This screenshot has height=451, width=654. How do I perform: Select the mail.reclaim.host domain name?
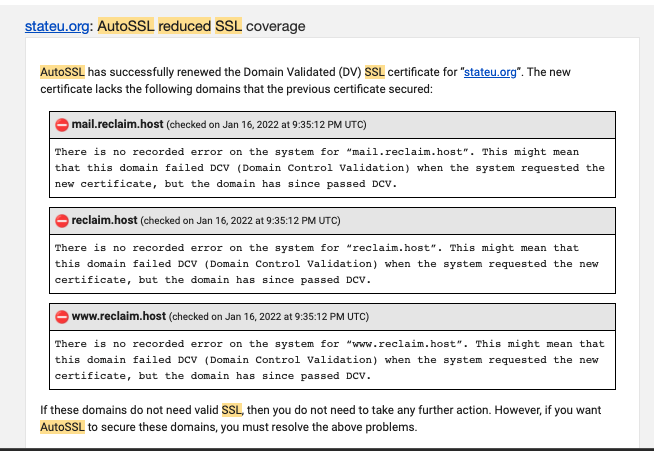pyautogui.click(x=117, y=124)
